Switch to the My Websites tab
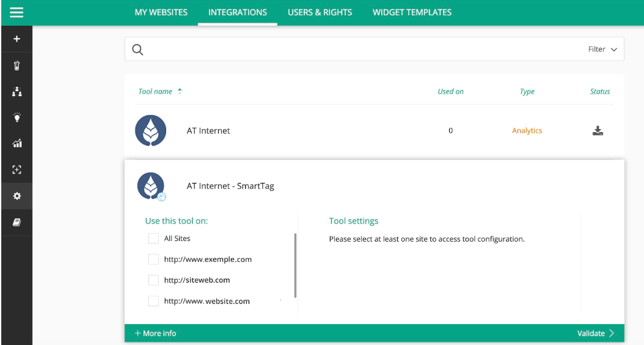The image size is (644, 345). (161, 12)
